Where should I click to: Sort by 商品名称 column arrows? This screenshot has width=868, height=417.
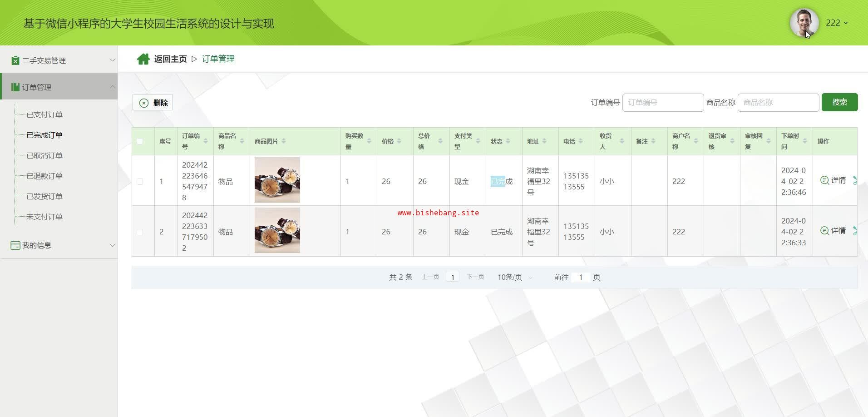point(242,141)
